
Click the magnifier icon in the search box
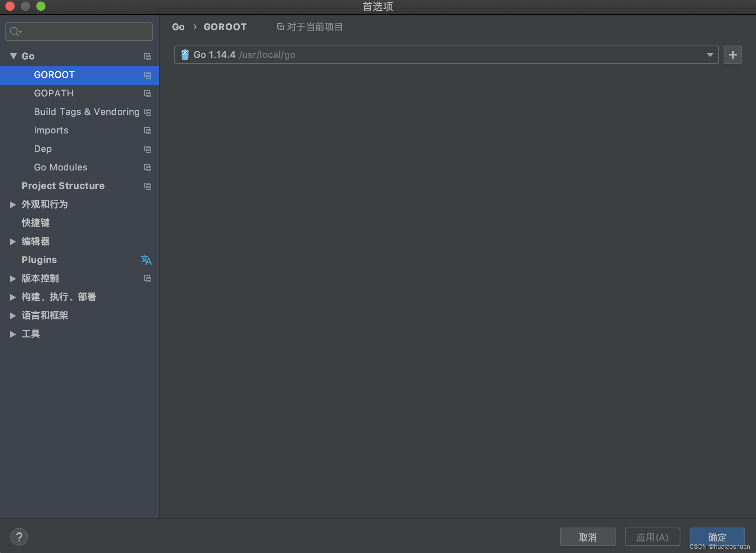pyautogui.click(x=15, y=32)
